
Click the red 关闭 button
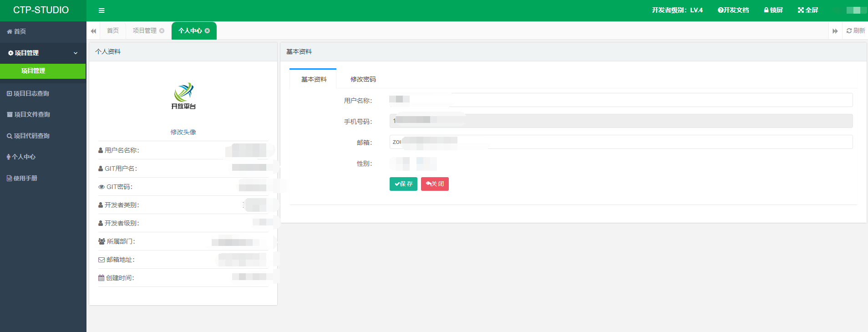pos(435,184)
